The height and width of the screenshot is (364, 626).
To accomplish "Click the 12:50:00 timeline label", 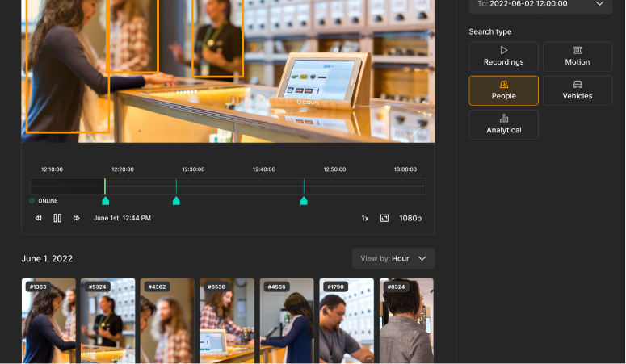I will (334, 169).
